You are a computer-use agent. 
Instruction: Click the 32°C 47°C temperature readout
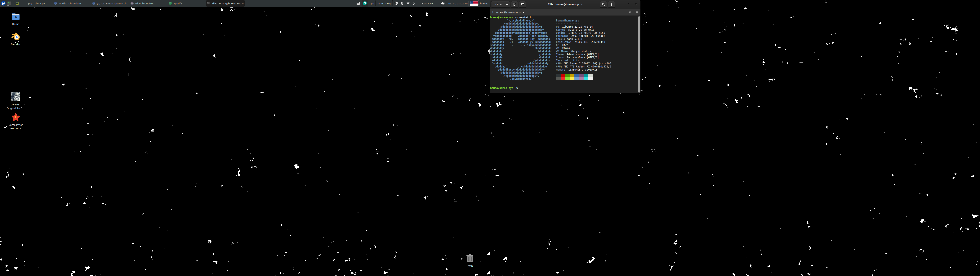click(x=428, y=3)
